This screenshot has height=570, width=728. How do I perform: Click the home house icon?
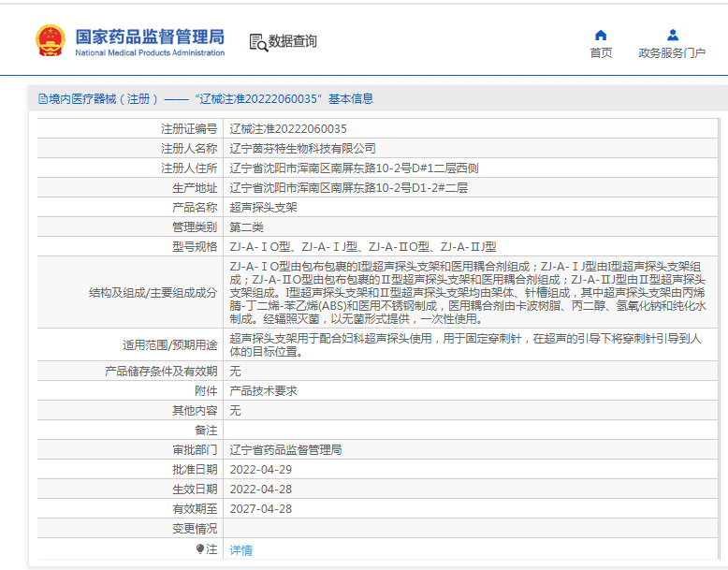coord(601,35)
